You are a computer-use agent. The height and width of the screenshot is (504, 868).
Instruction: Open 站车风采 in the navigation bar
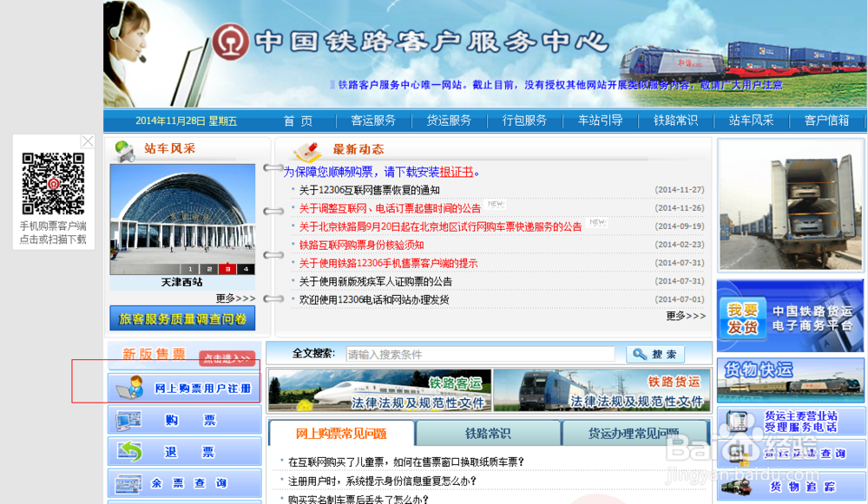tap(751, 121)
